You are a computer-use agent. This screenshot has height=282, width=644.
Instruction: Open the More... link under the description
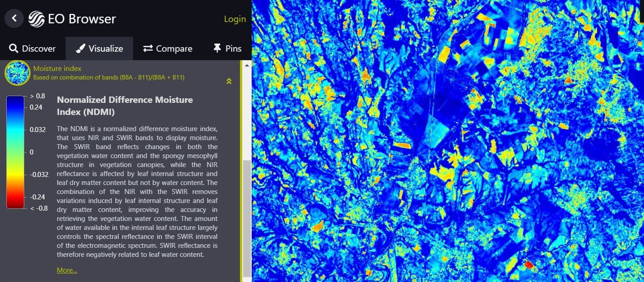67,270
